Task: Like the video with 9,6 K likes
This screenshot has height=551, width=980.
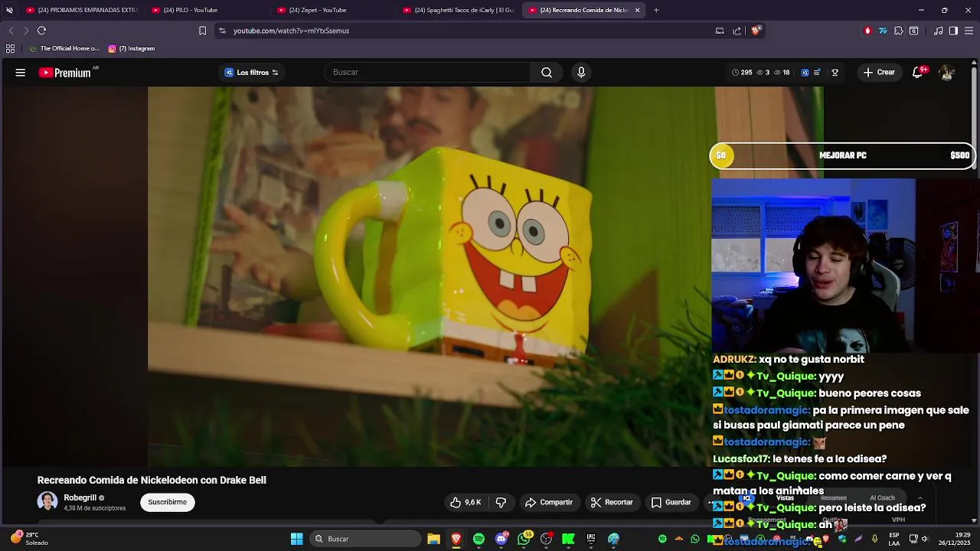Action: (x=466, y=502)
